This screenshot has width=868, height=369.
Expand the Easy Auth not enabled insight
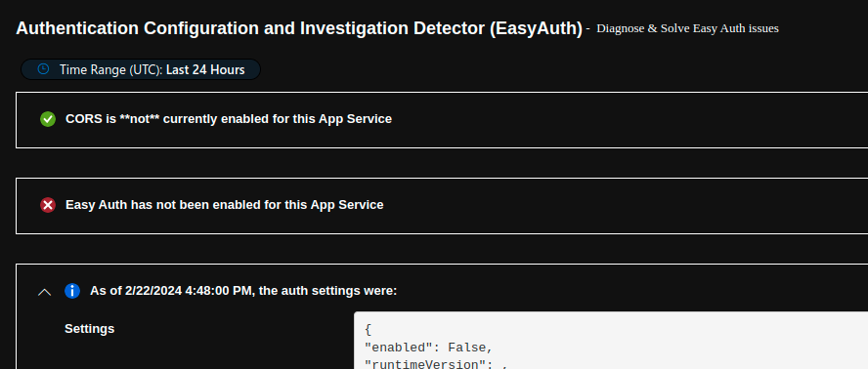pos(442,206)
